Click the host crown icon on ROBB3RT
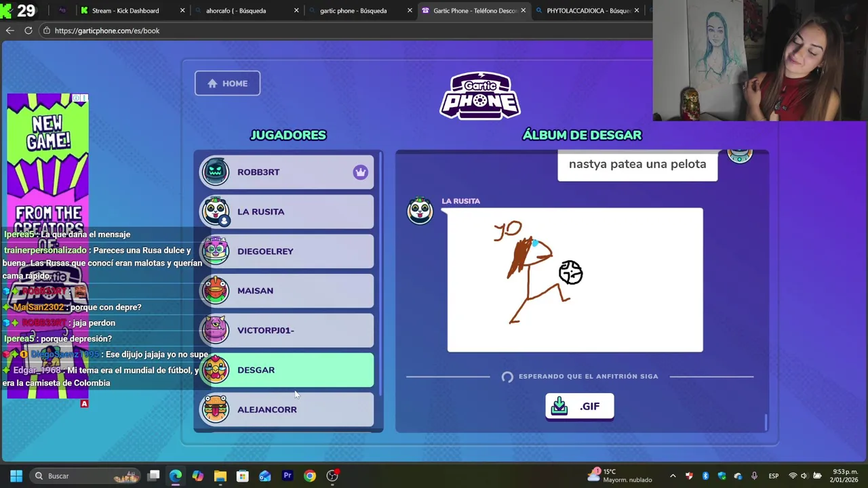Viewport: 868px width, 488px height. [x=360, y=172]
